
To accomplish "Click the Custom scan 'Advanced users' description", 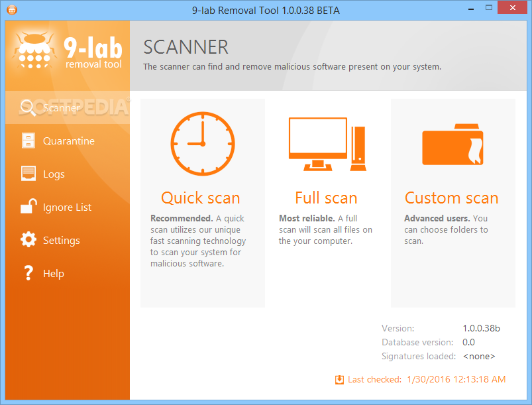I will coord(446,229).
